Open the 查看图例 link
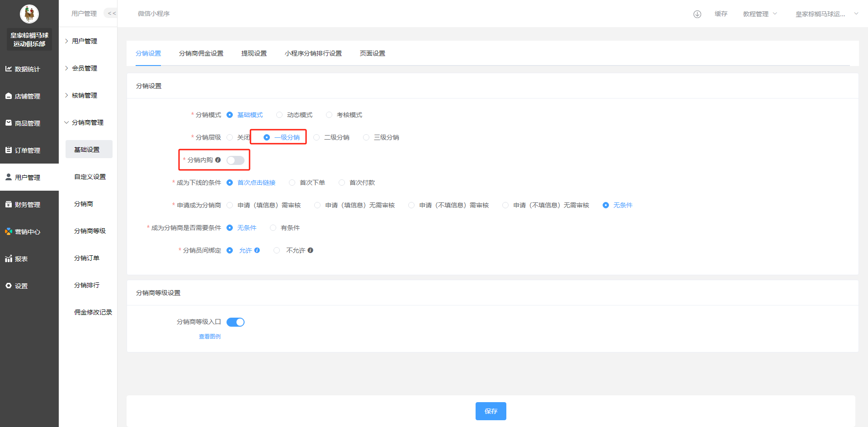The image size is (868, 427). pyautogui.click(x=210, y=337)
